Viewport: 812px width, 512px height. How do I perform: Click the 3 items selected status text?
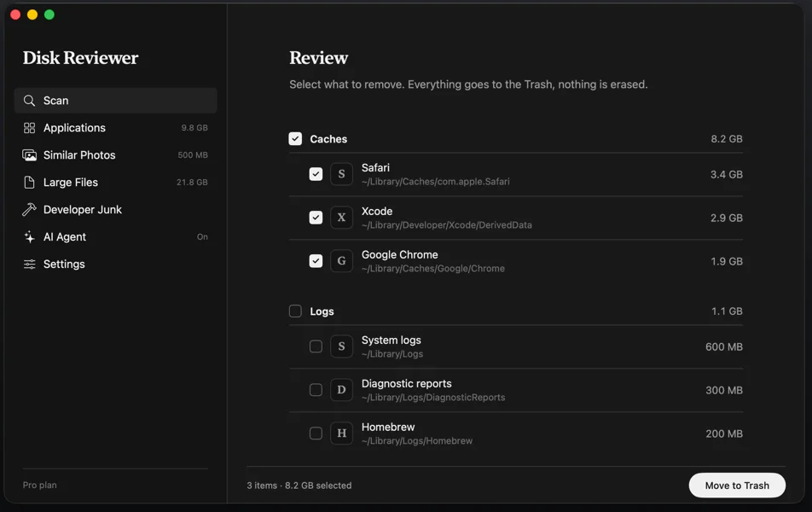(x=299, y=486)
